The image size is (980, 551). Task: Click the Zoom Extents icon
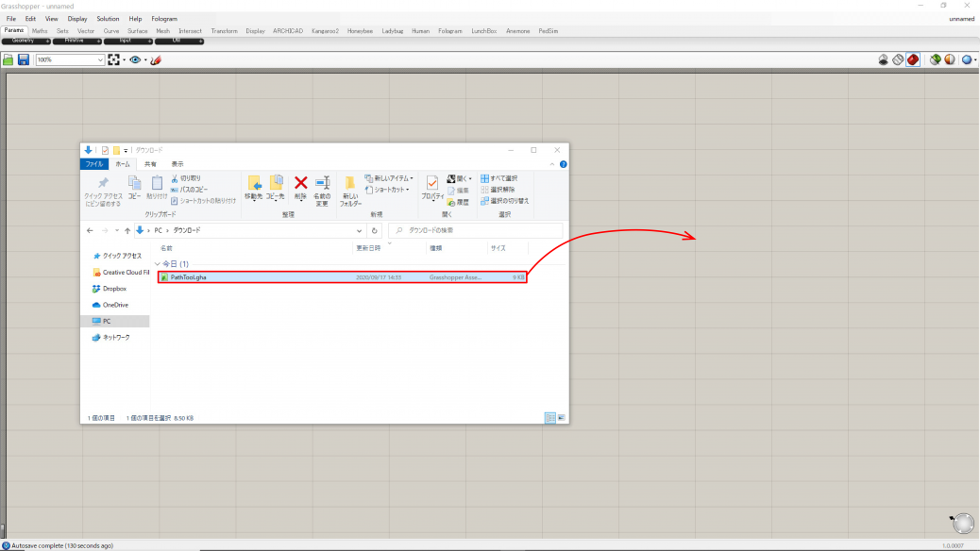coord(114,59)
